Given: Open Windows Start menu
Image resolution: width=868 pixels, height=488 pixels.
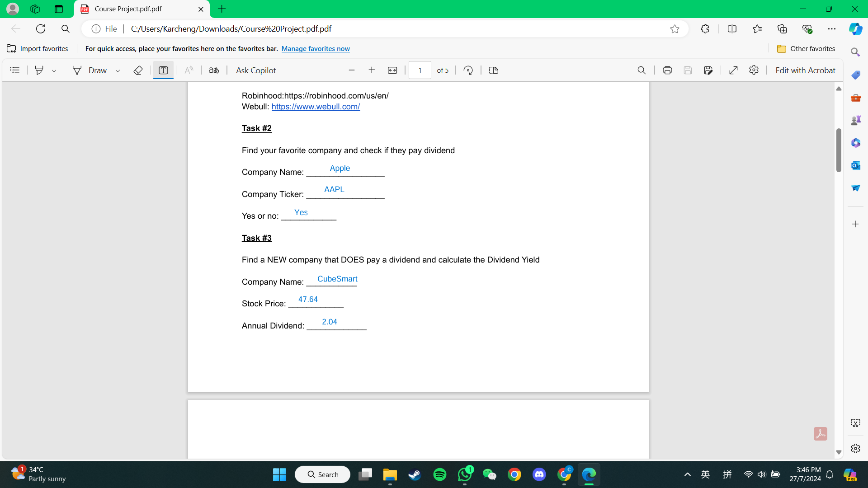Looking at the screenshot, I should 279,474.
